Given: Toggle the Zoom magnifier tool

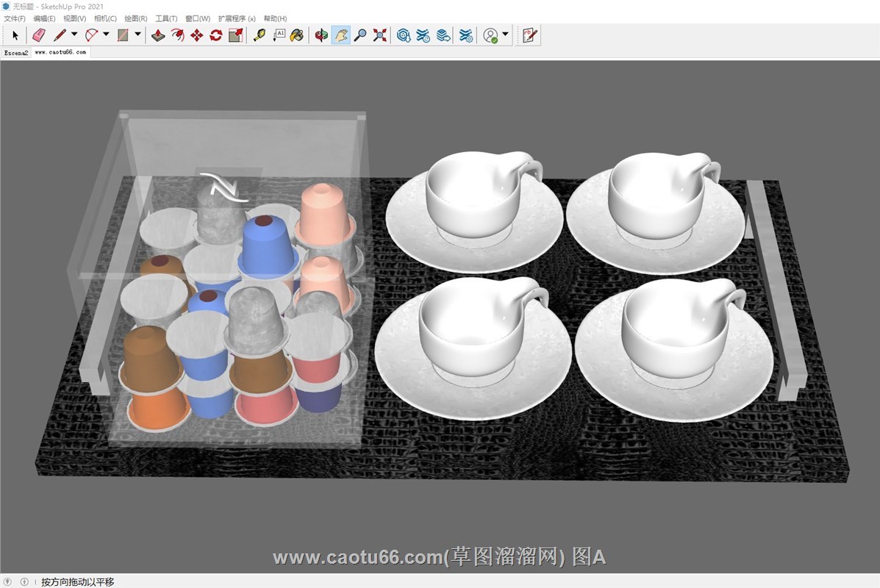Looking at the screenshot, I should [360, 35].
